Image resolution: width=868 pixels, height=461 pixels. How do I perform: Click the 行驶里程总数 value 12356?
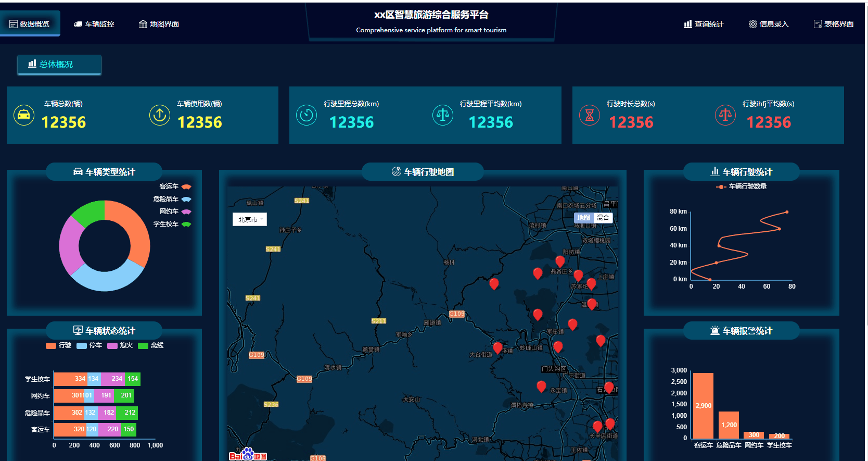(x=352, y=122)
